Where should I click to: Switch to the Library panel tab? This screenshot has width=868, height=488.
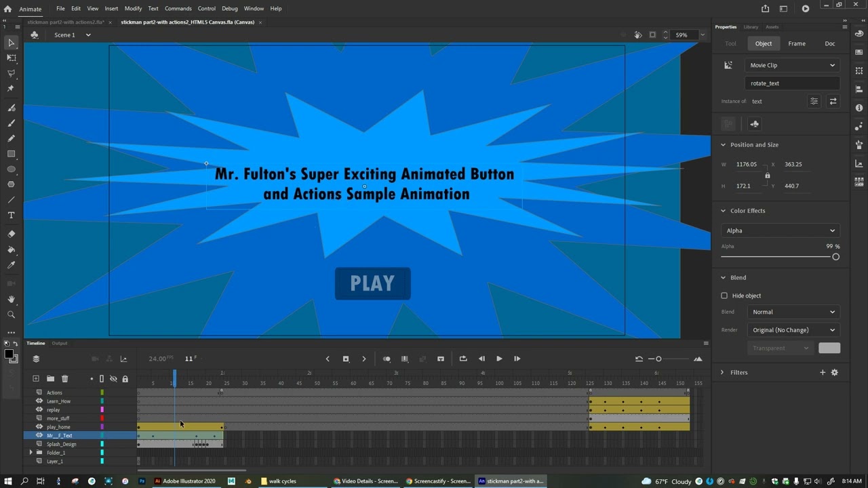tap(751, 27)
